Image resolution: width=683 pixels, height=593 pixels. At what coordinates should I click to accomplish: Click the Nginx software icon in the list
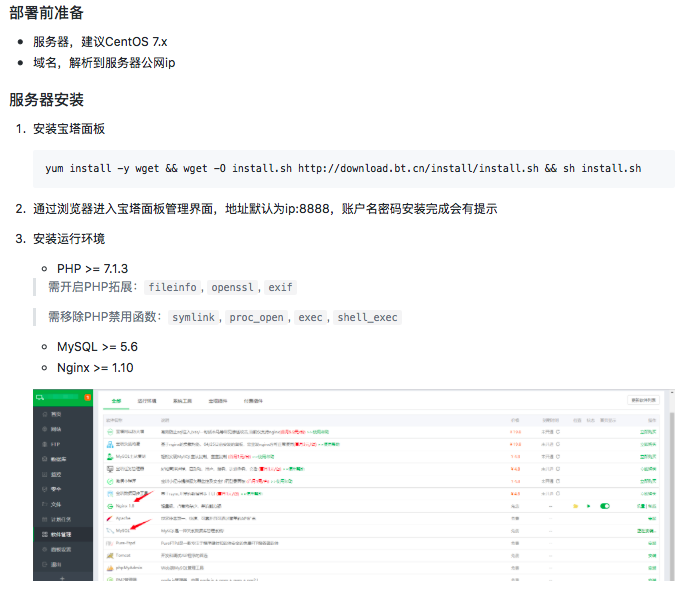pyautogui.click(x=110, y=506)
